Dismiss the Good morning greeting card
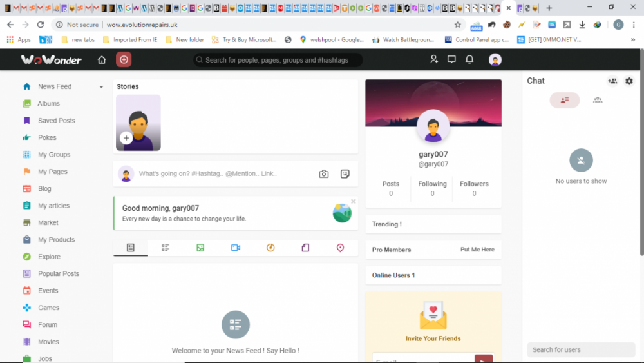 tap(353, 201)
